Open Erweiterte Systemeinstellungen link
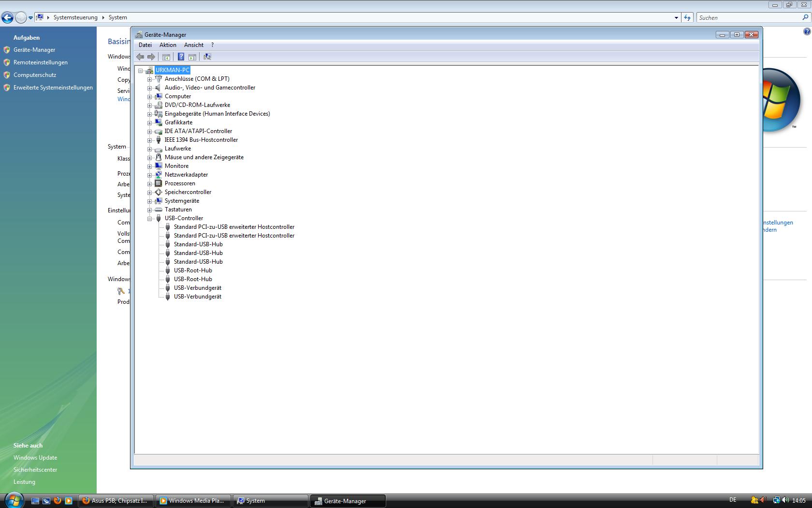Screen dimensions: 812x508 (x=53, y=88)
